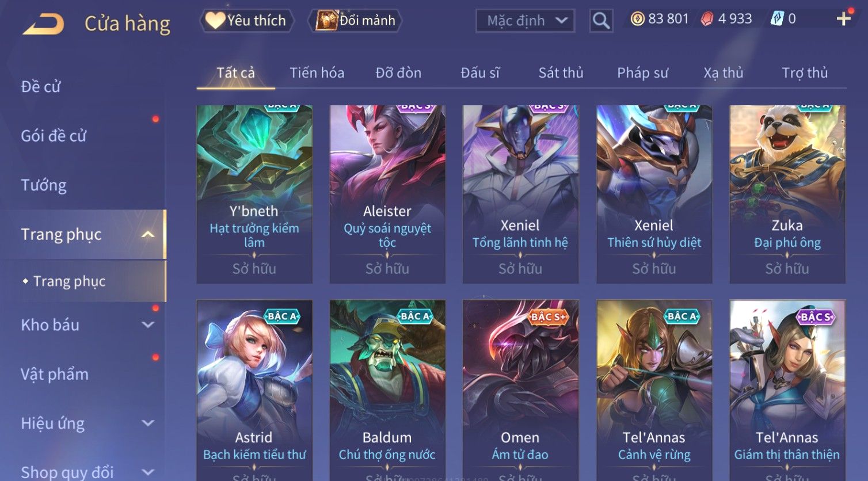The image size is (868, 481).
Task: Tap the back arrow icon beside Cửa hàng
Action: [43, 24]
